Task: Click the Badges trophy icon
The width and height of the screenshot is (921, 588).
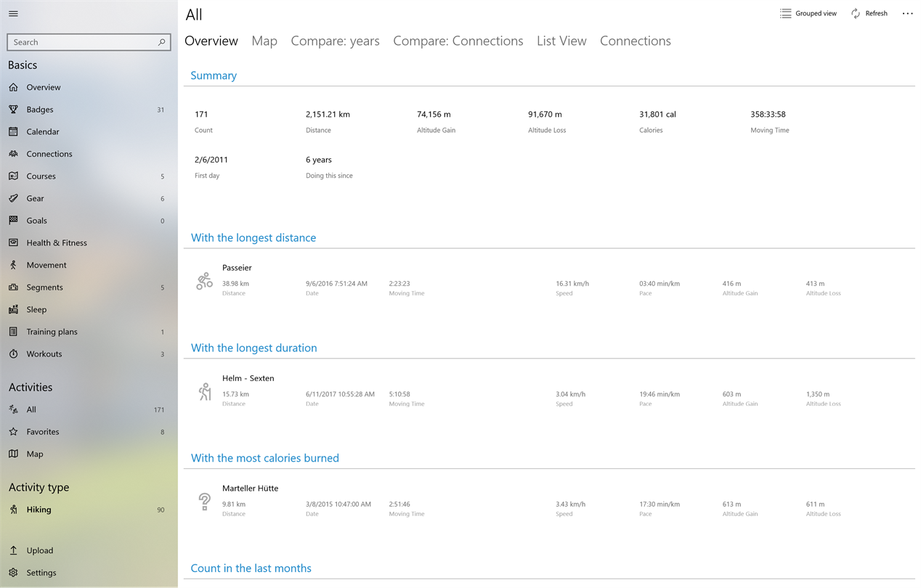Action: click(13, 110)
